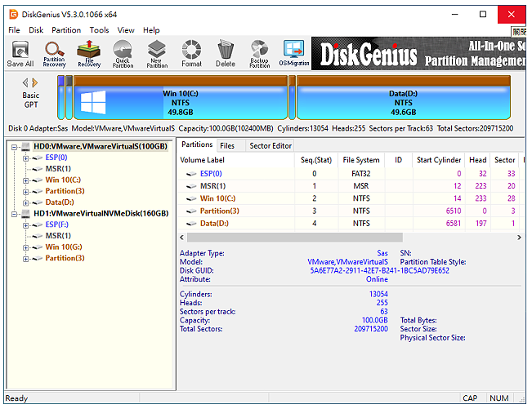This screenshot has height=409, width=532.
Task: Sort by the Seq.(Stat) column header
Action: click(x=316, y=160)
